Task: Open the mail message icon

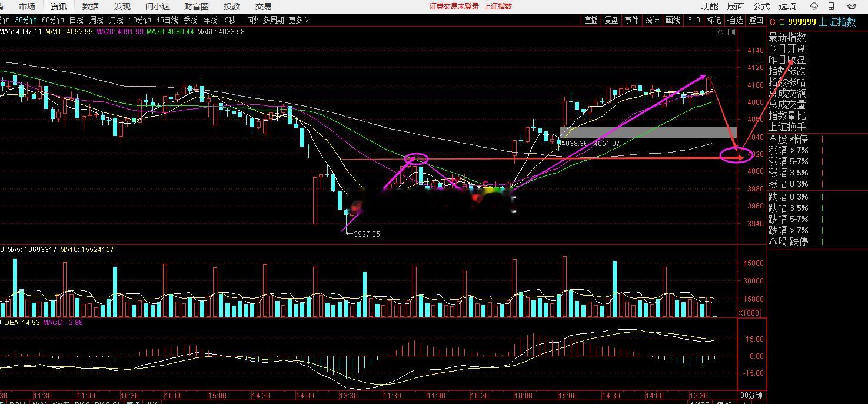Action: point(851,6)
